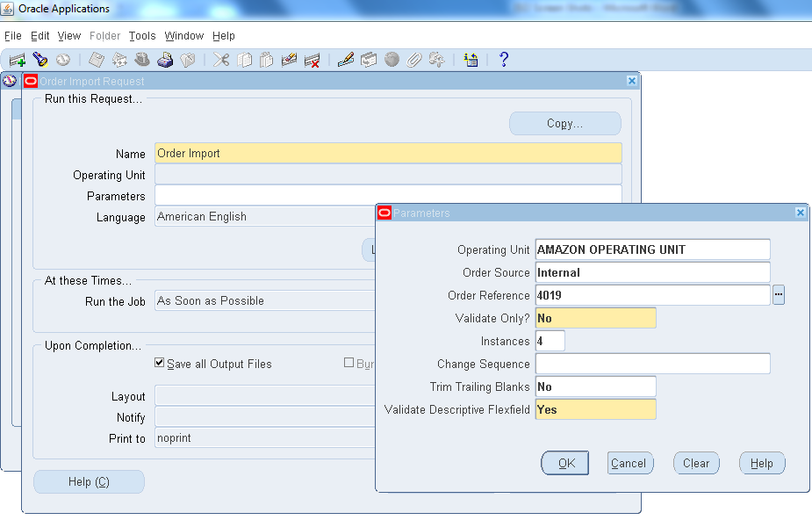
Task: Click the Parameters field in Order Import Request
Action: point(388,195)
